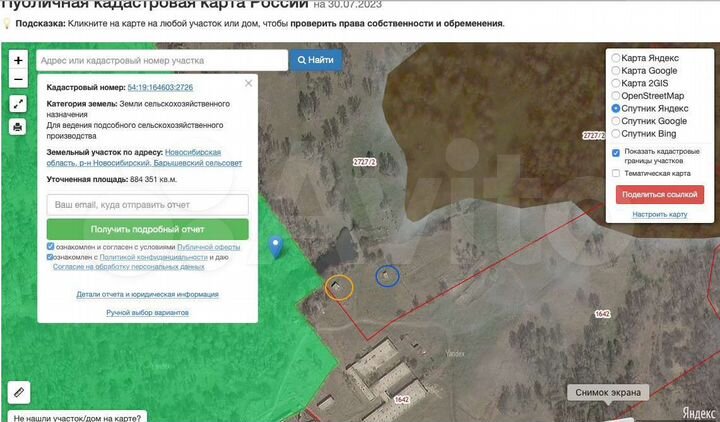The width and height of the screenshot is (720, 422).
Task: Toggle privacy policy consent checkbox
Action: [x=50, y=257]
